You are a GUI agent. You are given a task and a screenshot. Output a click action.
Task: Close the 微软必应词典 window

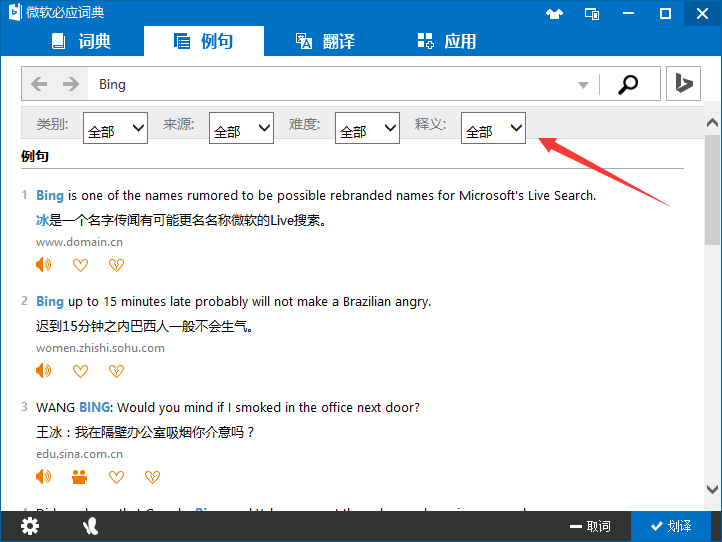coord(703,13)
